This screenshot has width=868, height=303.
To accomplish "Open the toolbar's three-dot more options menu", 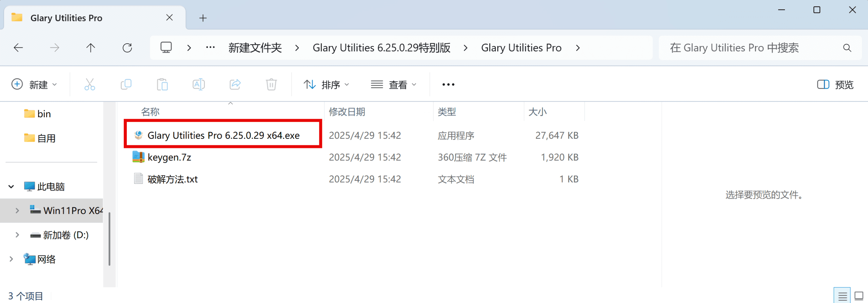I will (x=448, y=84).
